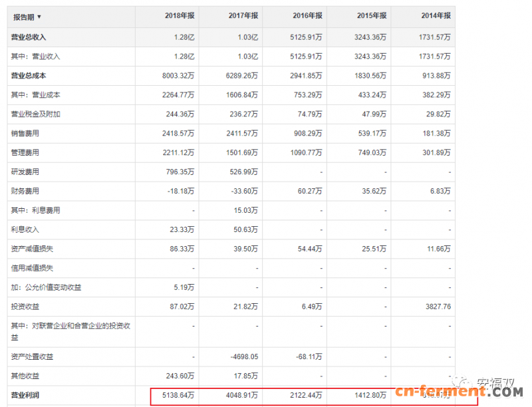Choose the 2015年报 column header
Screen dimensions: 532x407
click(371, 16)
